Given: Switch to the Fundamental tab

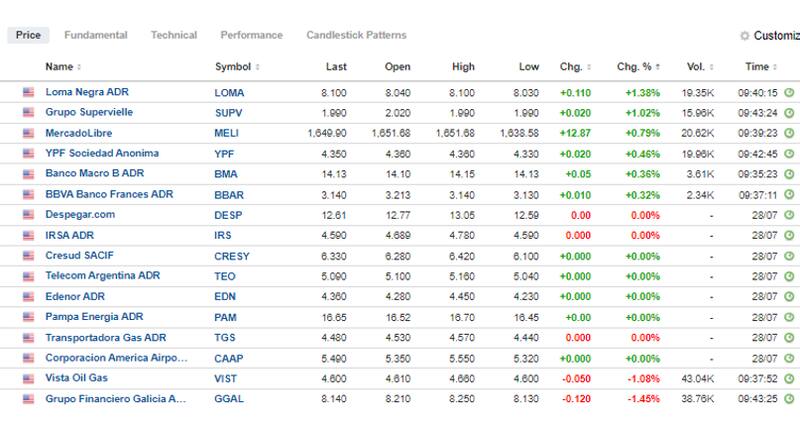Looking at the screenshot, I should pyautogui.click(x=95, y=35).
